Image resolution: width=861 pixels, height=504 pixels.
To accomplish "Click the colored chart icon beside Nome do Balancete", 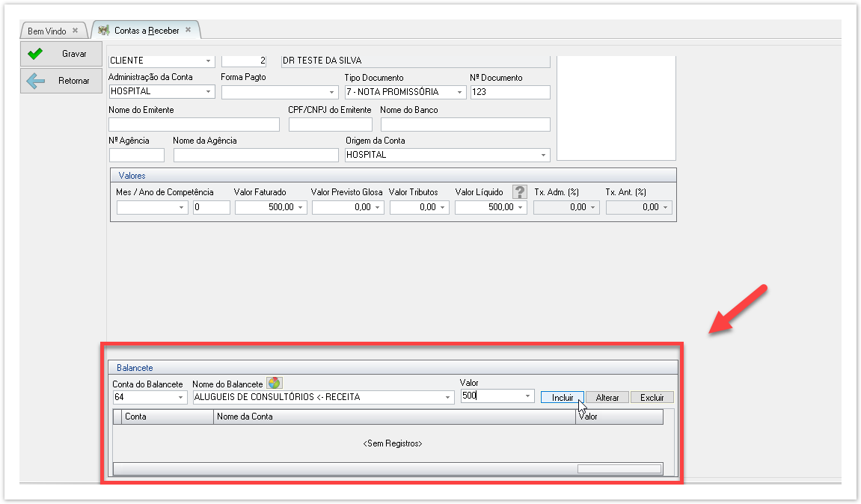I will coord(275,383).
